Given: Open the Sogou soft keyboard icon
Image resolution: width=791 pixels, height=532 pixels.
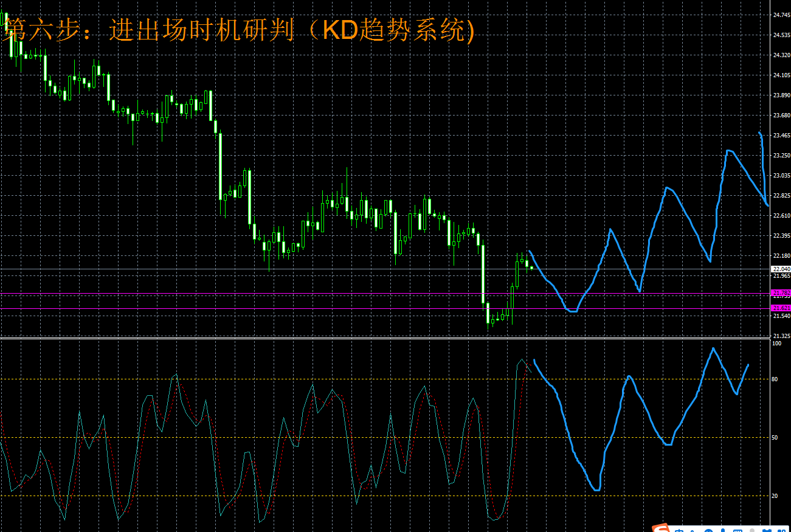Looking at the screenshot, I should tap(738, 530).
